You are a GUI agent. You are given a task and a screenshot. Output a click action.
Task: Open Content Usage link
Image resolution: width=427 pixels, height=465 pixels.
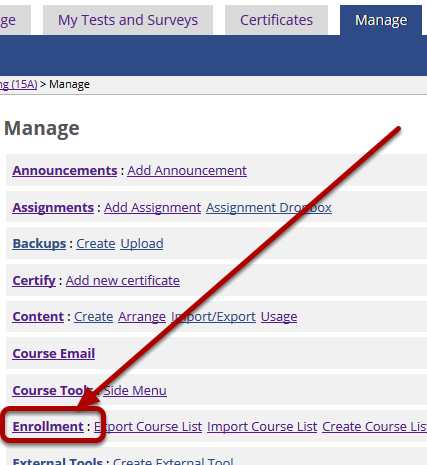point(279,316)
